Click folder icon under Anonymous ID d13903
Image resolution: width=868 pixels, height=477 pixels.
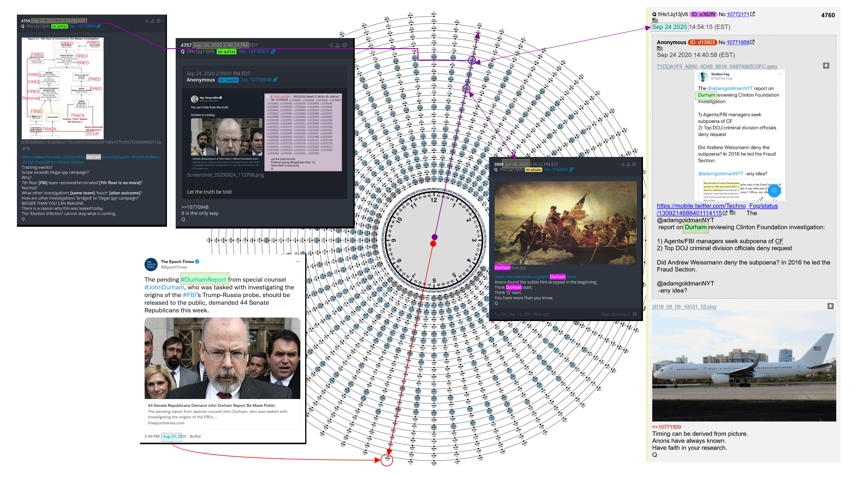659,48
